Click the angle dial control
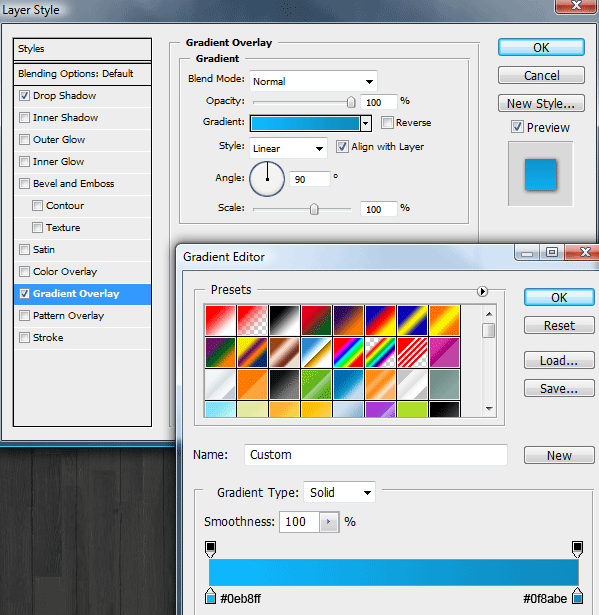 pos(267,179)
